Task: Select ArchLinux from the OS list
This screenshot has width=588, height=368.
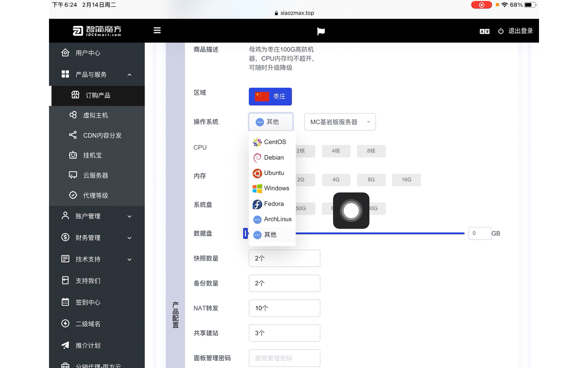Action: coord(272,219)
